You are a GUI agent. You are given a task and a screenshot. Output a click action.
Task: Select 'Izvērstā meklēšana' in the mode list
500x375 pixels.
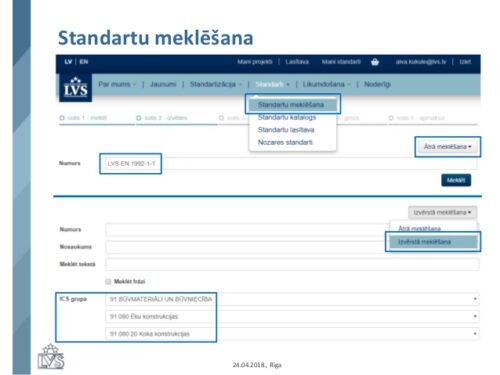pos(433,242)
